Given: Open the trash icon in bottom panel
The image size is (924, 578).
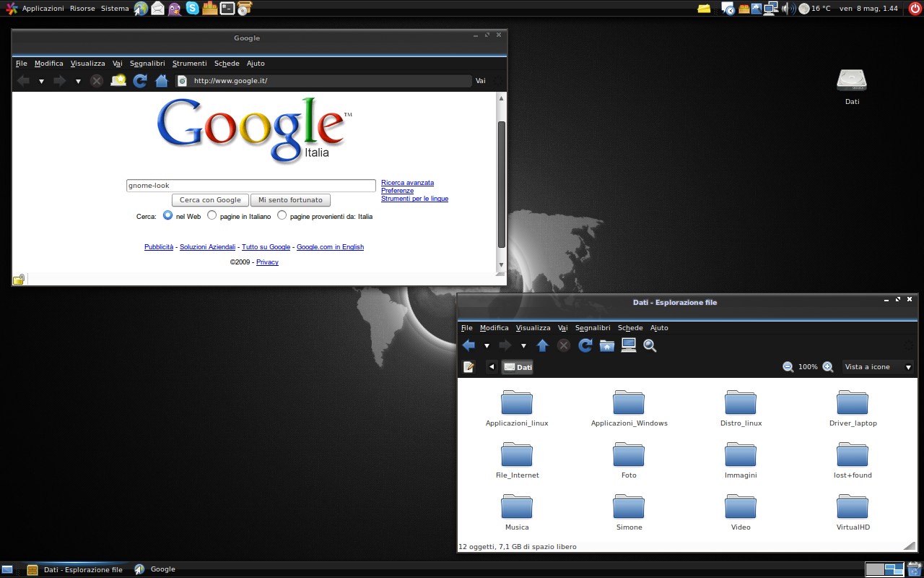Looking at the screenshot, I should coord(914,569).
